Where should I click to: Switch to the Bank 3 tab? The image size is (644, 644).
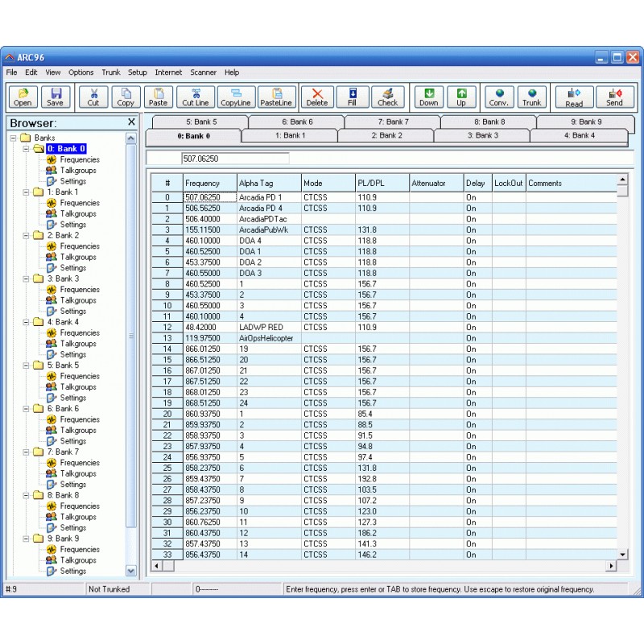481,137
